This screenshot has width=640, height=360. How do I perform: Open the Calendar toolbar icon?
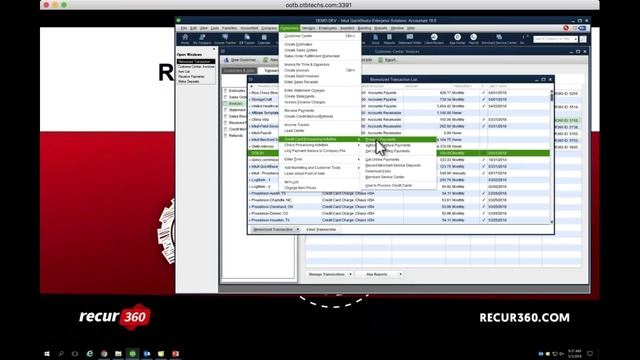[264, 39]
